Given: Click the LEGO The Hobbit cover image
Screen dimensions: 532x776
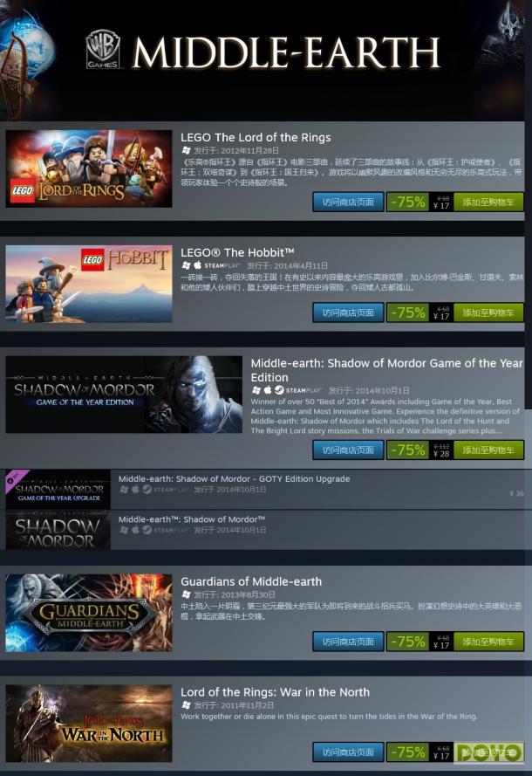Looking at the screenshot, I should 89,284.
